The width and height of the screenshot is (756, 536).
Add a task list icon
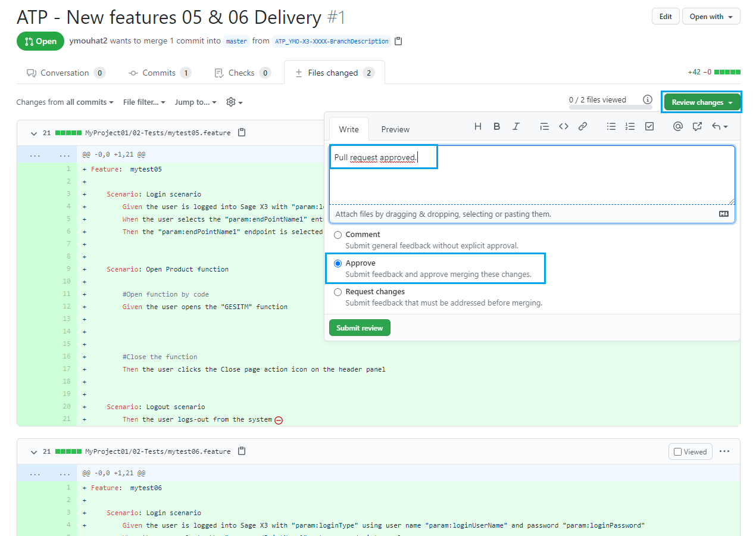pos(649,126)
